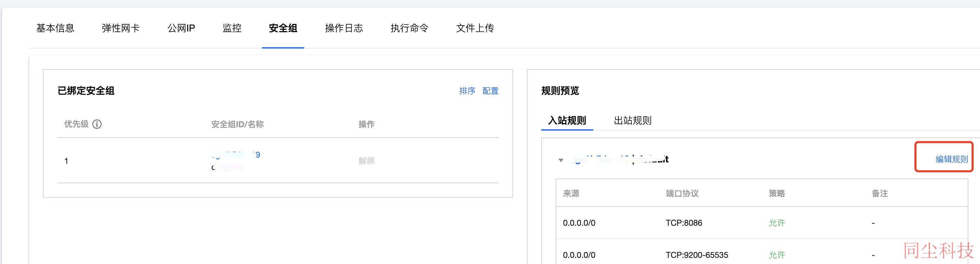Click 解绑 in the security group row
This screenshot has width=980, height=264.
(366, 161)
